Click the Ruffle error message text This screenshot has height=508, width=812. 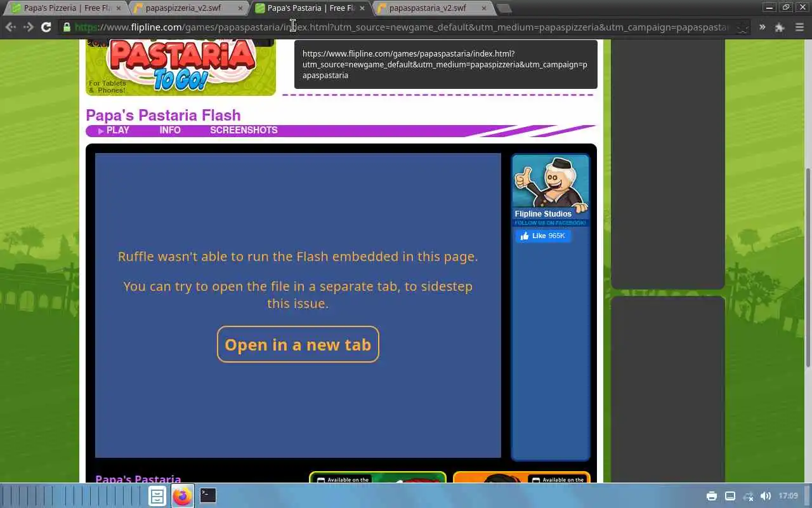pyautogui.click(x=298, y=280)
